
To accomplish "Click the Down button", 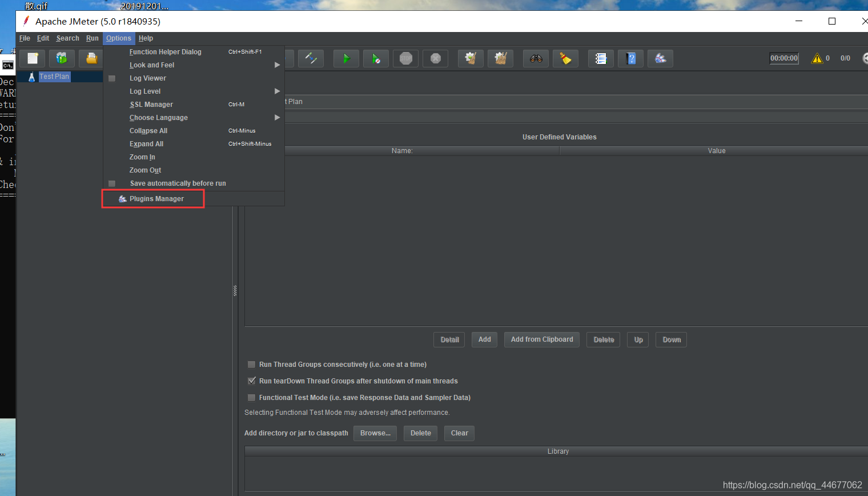I will 672,340.
